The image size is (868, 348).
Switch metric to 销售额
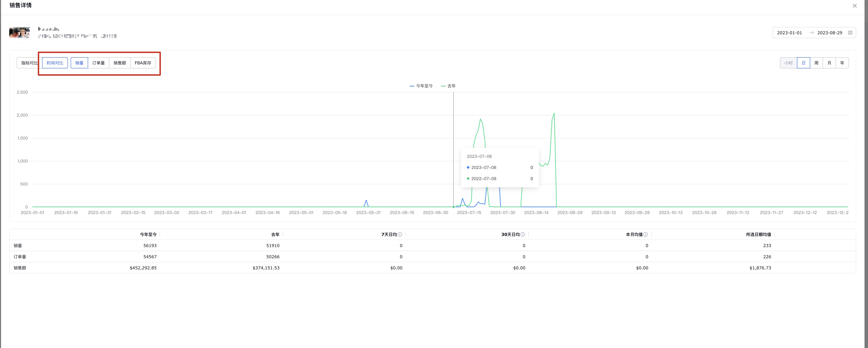[120, 63]
